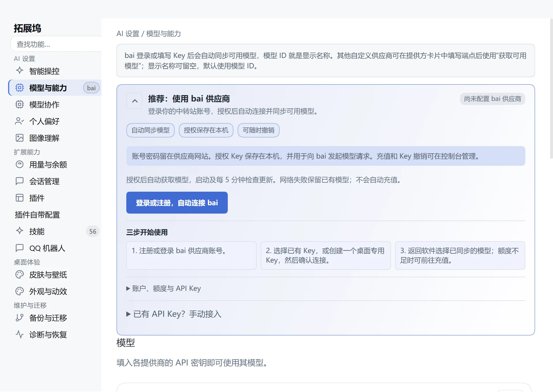Viewport: 553px width, 392px height.
Task: Click step 2 card about 桌面专用 Key
Action: tap(326, 256)
